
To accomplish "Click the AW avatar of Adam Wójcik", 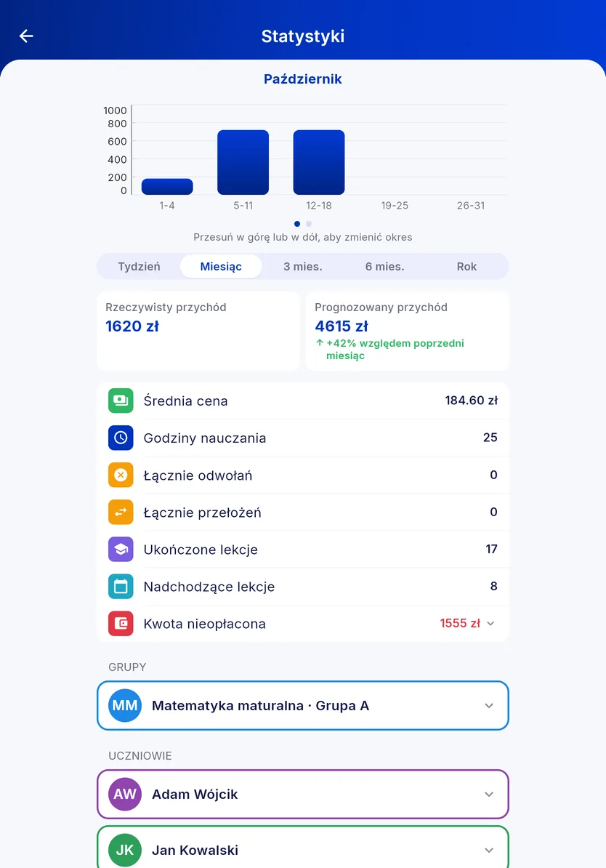I will pos(125,794).
